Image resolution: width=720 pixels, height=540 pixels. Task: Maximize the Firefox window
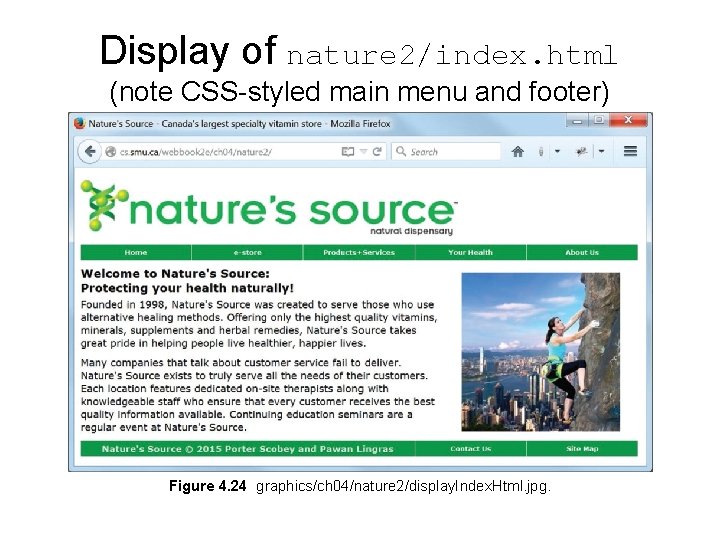point(598,120)
